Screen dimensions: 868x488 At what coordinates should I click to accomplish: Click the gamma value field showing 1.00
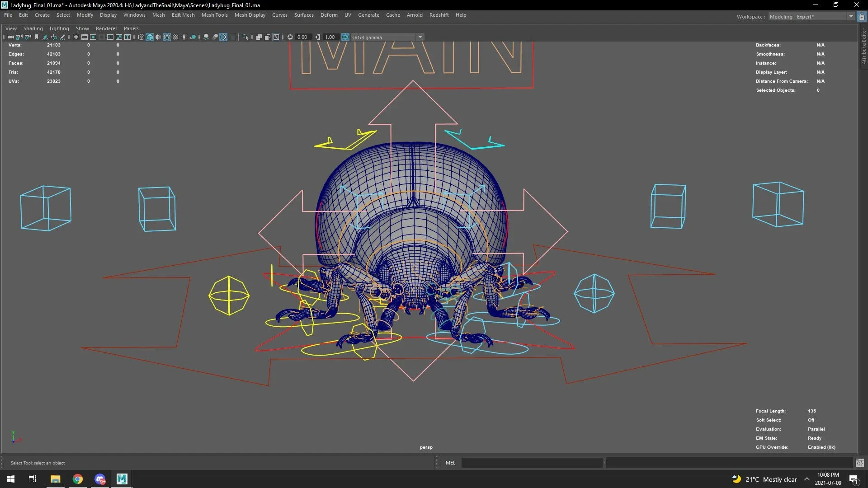click(x=330, y=37)
